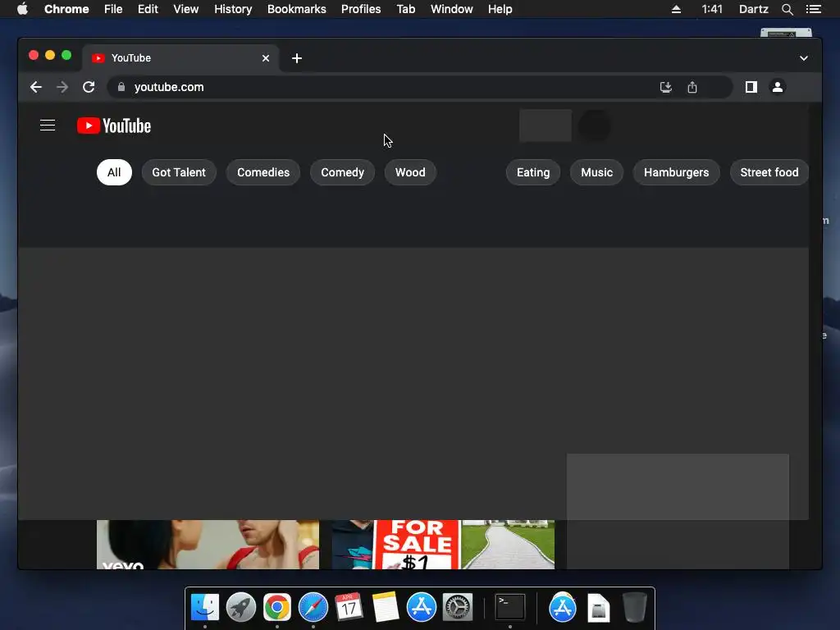Screen dimensions: 840x630
Task: Open Notes from the Dock
Action: [386, 608]
